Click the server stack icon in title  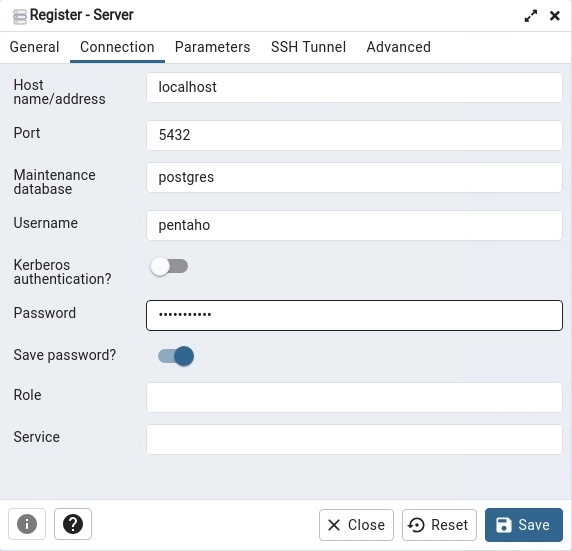click(x=19, y=16)
